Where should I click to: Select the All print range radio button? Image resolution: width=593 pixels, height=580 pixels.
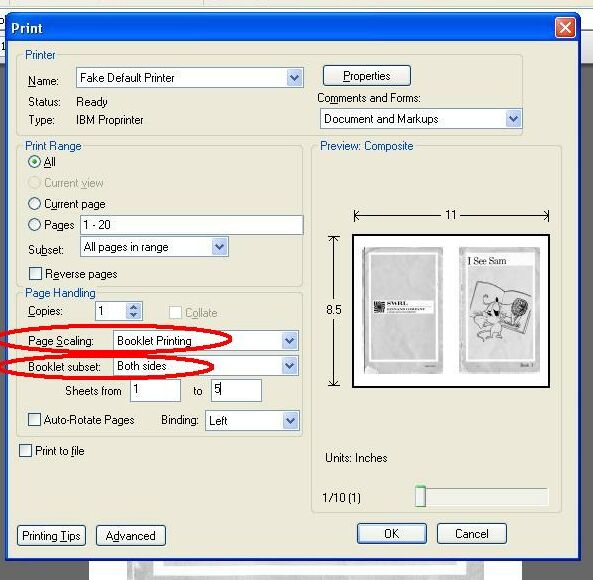pyautogui.click(x=34, y=162)
